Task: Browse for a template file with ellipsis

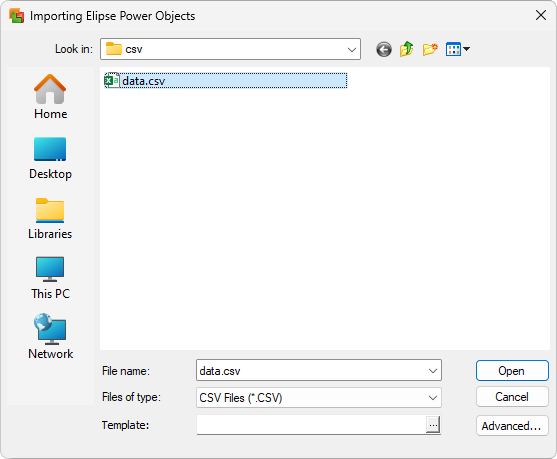Action: click(x=433, y=425)
